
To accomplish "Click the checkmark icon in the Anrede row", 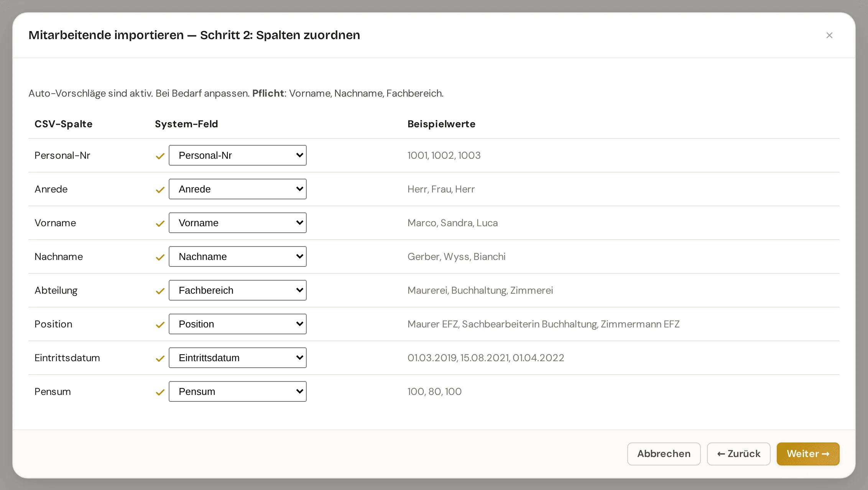I will coord(160,190).
